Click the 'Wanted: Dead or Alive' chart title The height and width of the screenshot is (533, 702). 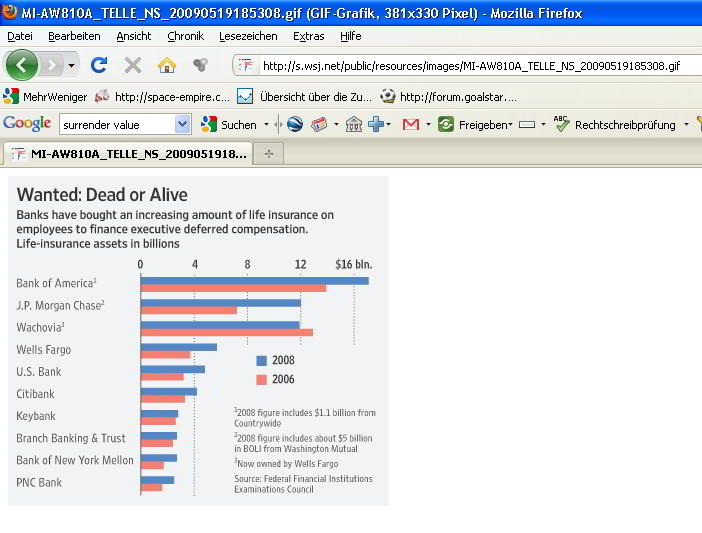click(x=102, y=195)
